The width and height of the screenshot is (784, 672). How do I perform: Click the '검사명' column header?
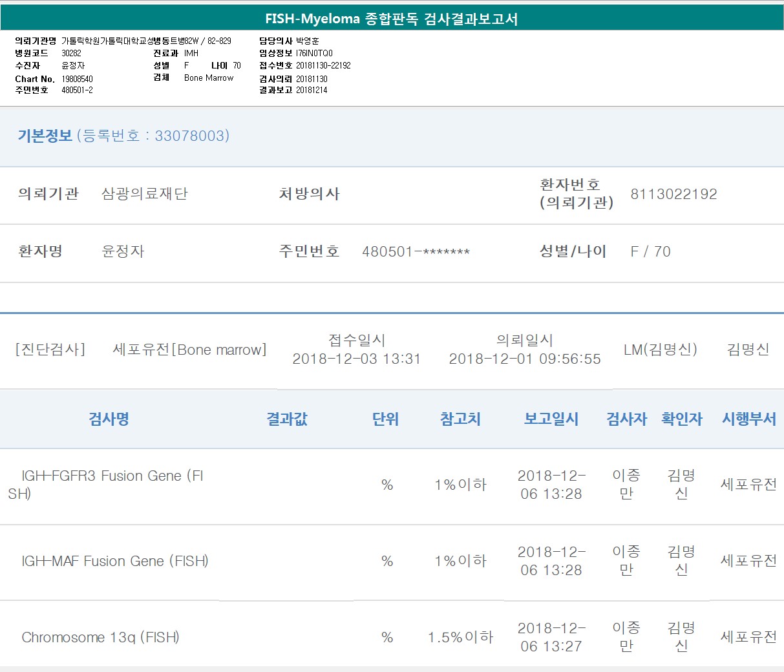tap(109, 419)
